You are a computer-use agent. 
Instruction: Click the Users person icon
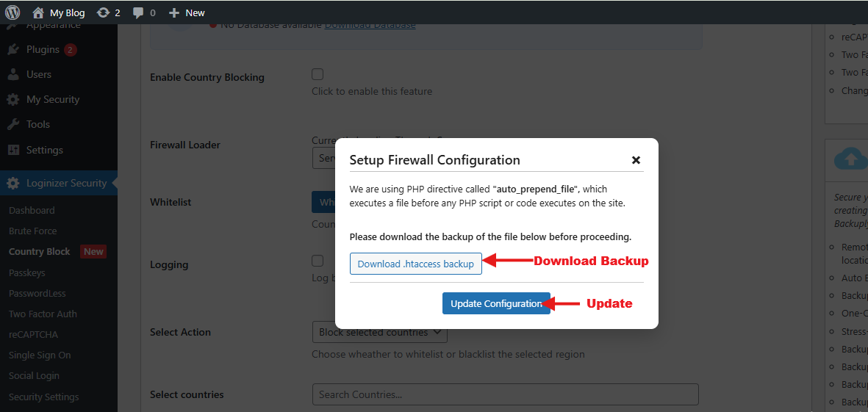tap(13, 74)
